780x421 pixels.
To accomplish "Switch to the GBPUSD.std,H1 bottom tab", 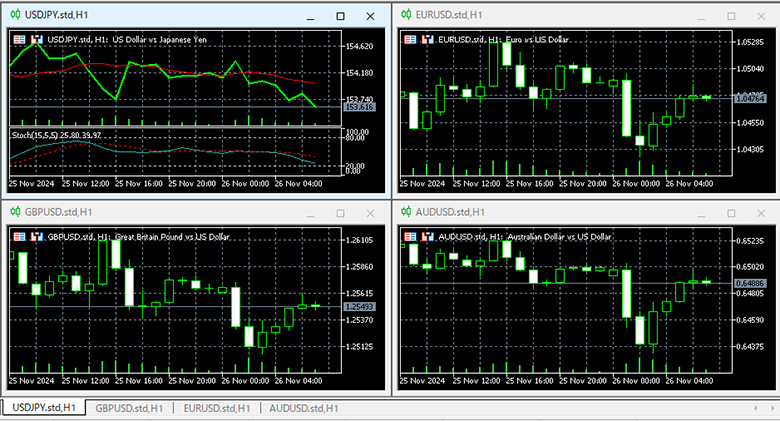I will 129,408.
